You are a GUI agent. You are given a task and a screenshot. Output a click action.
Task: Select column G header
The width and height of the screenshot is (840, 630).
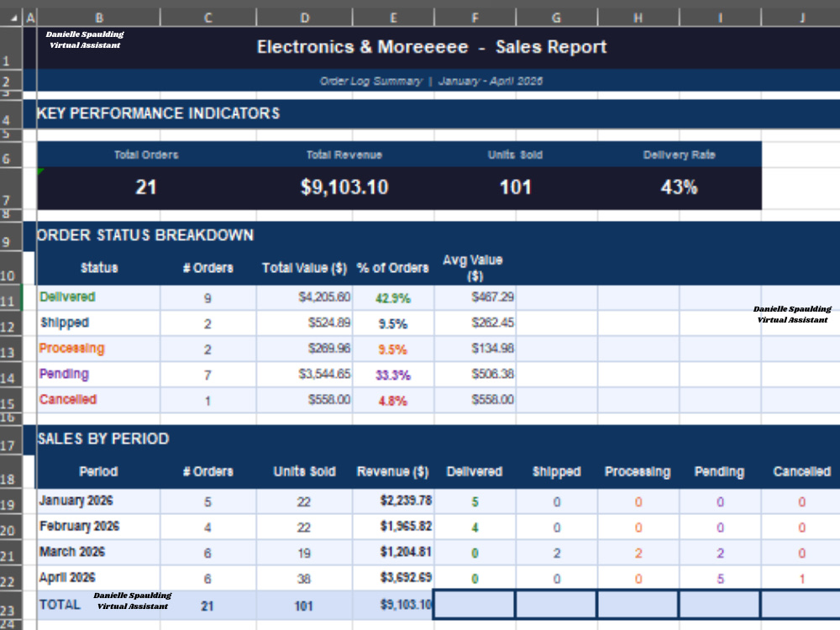coord(557,18)
